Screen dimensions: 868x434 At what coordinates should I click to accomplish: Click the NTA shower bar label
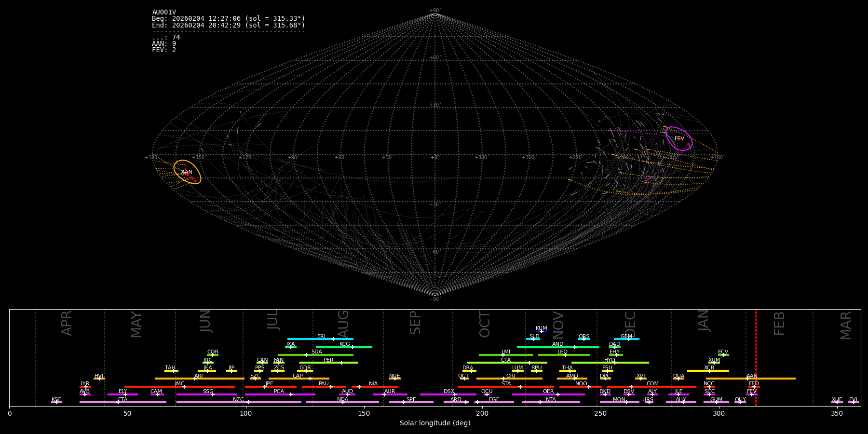click(x=551, y=400)
